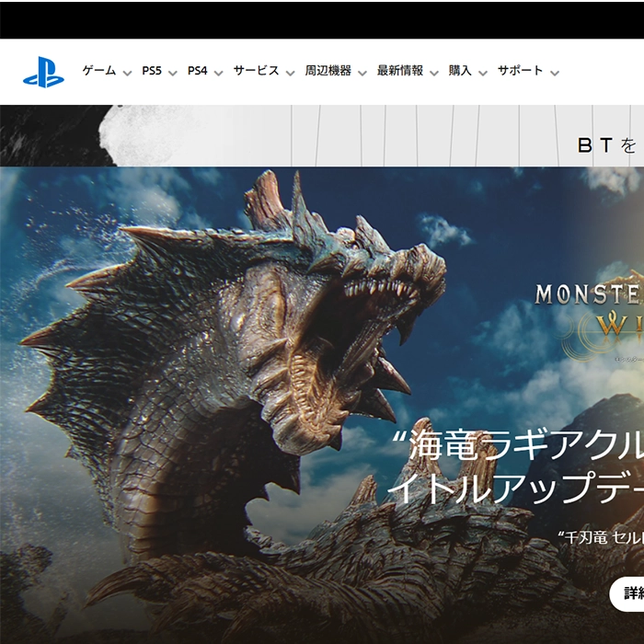The image size is (644, 644).
Task: Open the 最新情報 menu
Action: [400, 71]
